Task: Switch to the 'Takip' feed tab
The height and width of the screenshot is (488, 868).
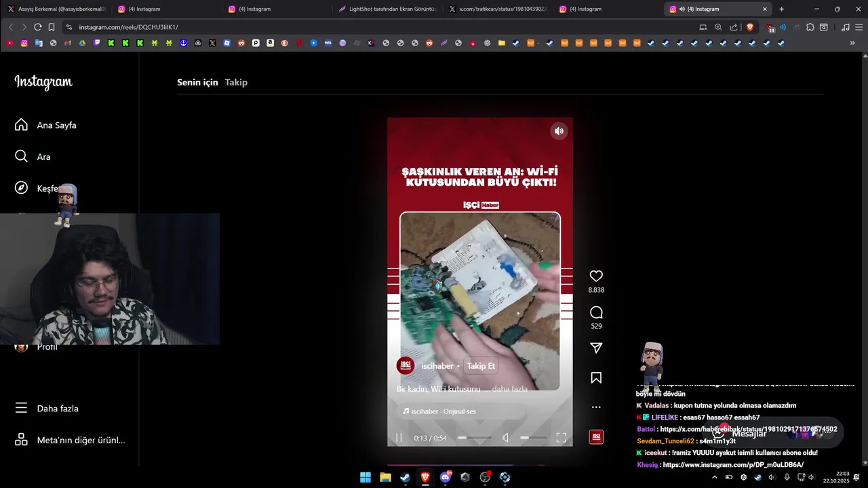Action: coord(236,82)
